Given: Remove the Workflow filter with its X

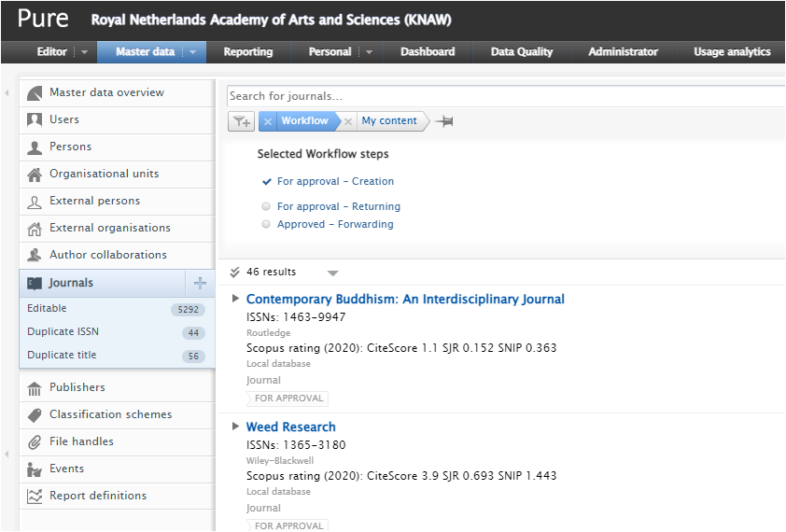Looking at the screenshot, I should (x=268, y=121).
